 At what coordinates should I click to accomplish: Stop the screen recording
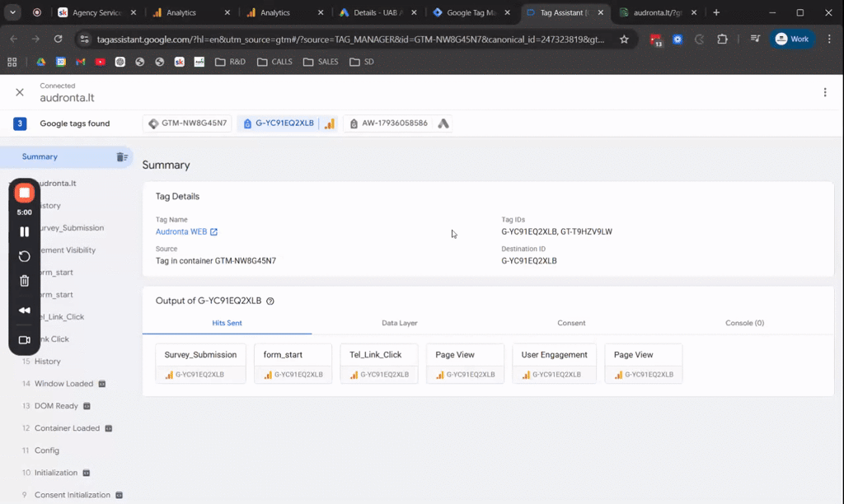click(x=24, y=193)
